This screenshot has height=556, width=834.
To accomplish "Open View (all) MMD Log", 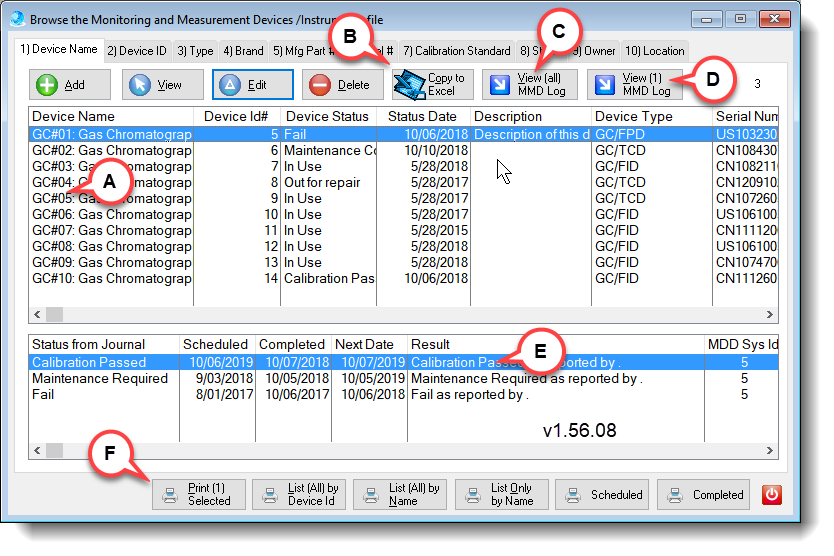I will 529,85.
